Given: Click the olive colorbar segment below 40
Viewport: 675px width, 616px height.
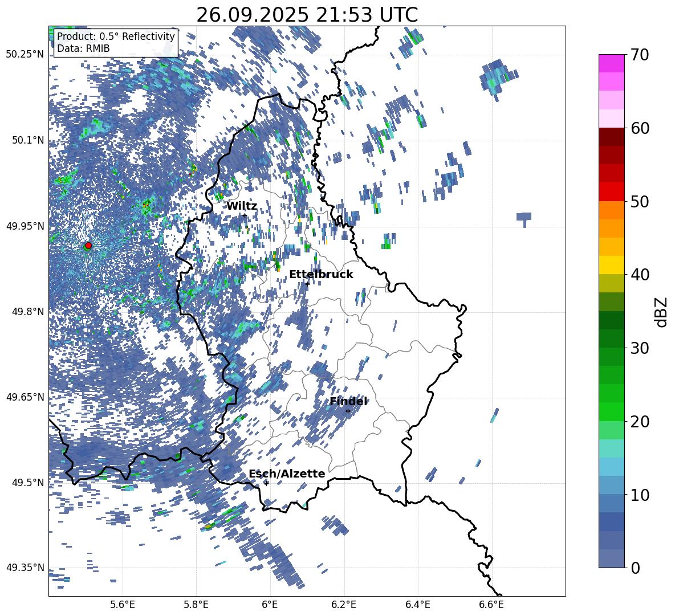Looking at the screenshot, I should click(611, 283).
